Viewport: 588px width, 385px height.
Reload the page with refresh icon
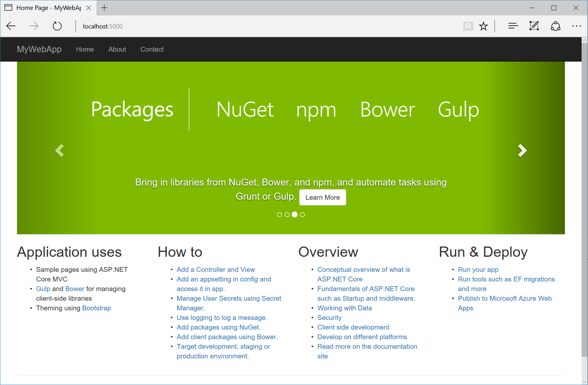57,26
